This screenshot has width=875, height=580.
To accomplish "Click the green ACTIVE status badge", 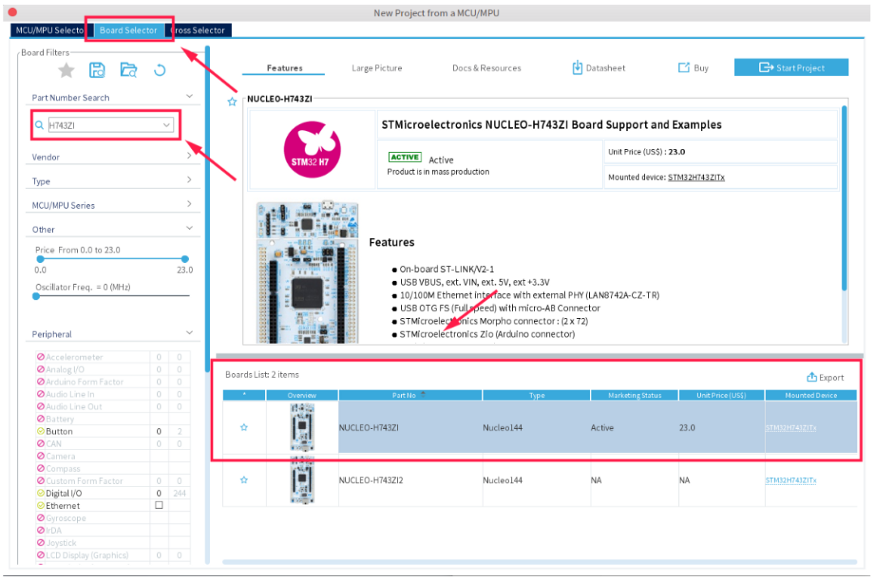I will 405,157.
